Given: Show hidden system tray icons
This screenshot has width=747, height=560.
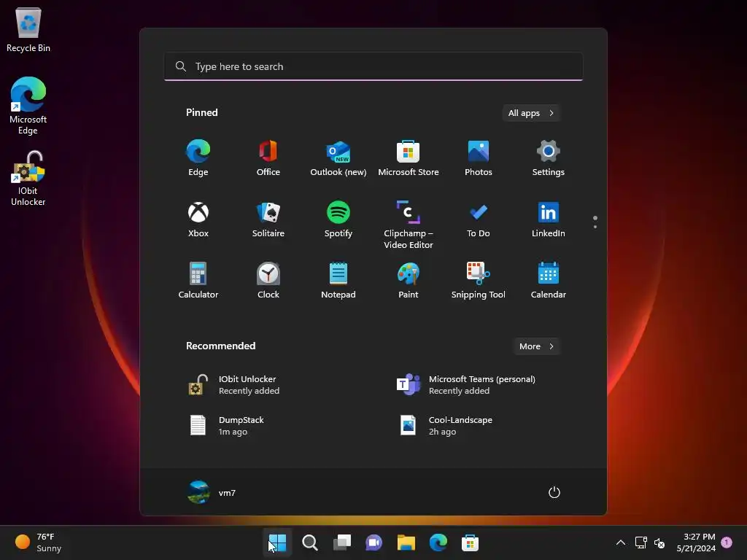Looking at the screenshot, I should [621, 542].
